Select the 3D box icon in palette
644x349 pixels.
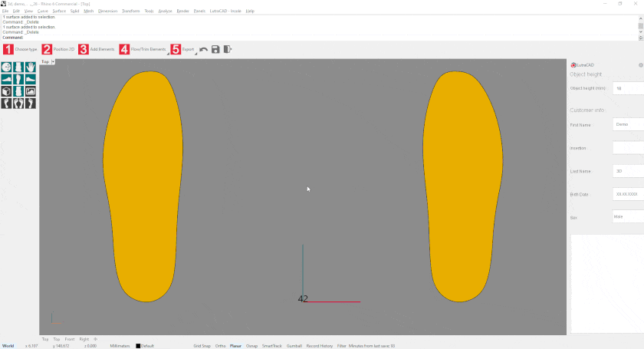pyautogui.click(x=7, y=91)
